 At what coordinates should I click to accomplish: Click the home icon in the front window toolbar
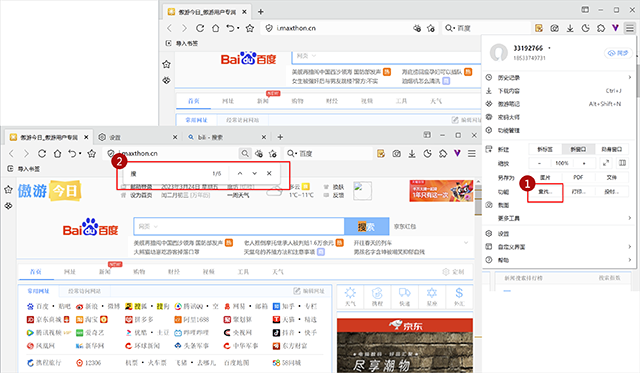(58, 153)
